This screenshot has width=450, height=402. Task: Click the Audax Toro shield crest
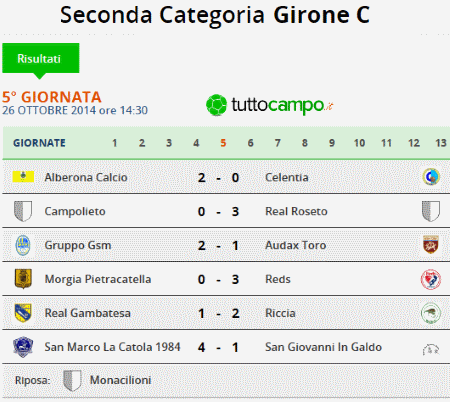click(x=431, y=244)
